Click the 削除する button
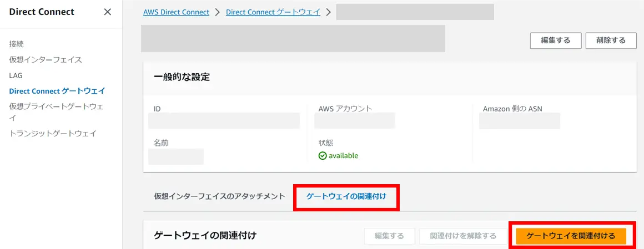This screenshot has width=644, height=249. point(611,40)
